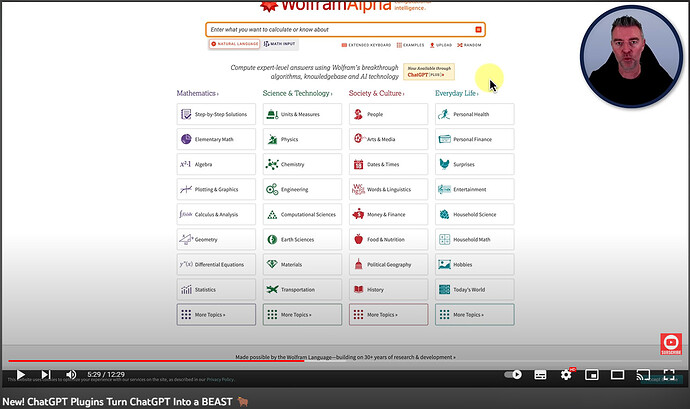Open the Earth Sciences tile
This screenshot has width=690, height=409.
pyautogui.click(x=302, y=240)
